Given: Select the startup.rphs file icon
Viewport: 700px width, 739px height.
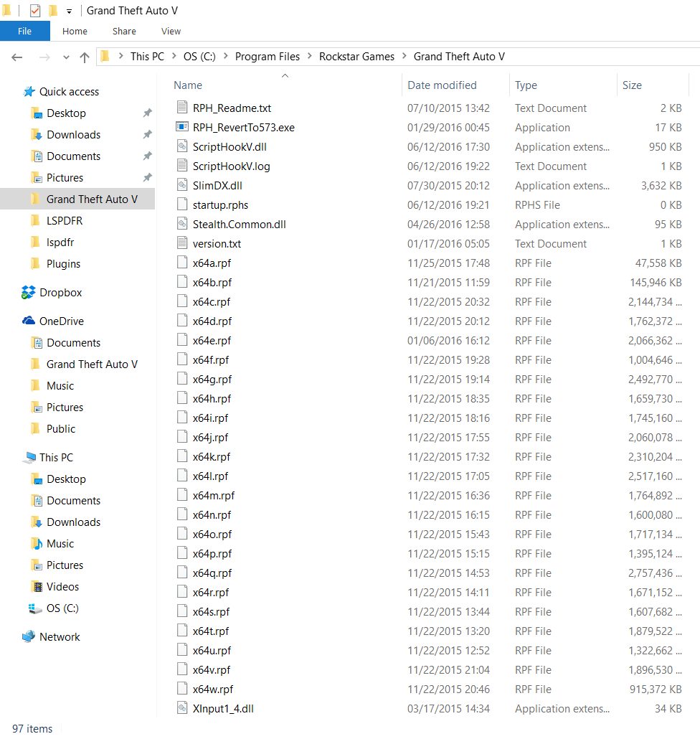Looking at the screenshot, I should tap(182, 204).
